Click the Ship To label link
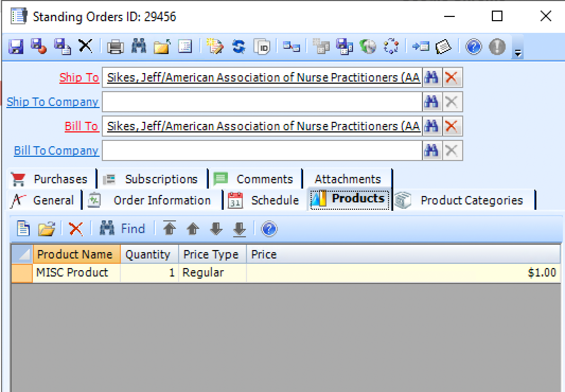 point(79,77)
